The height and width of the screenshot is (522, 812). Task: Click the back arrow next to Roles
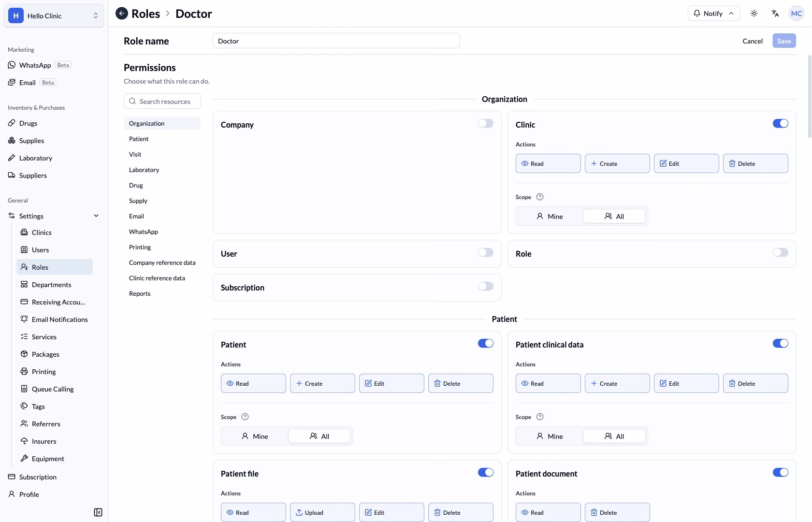(x=122, y=14)
